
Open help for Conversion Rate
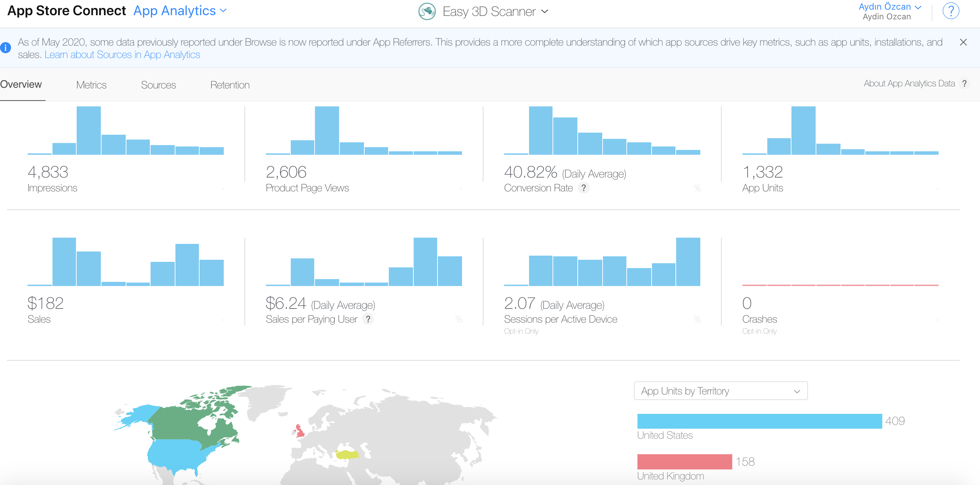click(584, 188)
